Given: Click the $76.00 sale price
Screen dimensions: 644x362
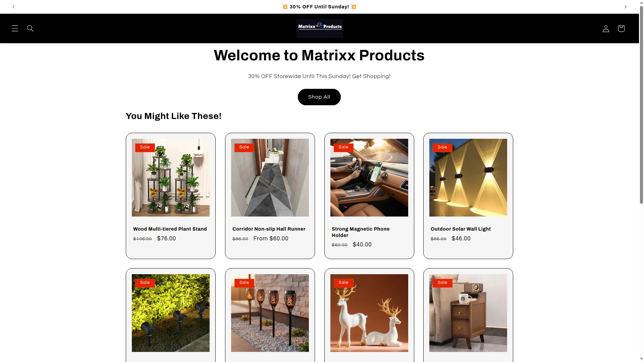Looking at the screenshot, I should 166,239.
